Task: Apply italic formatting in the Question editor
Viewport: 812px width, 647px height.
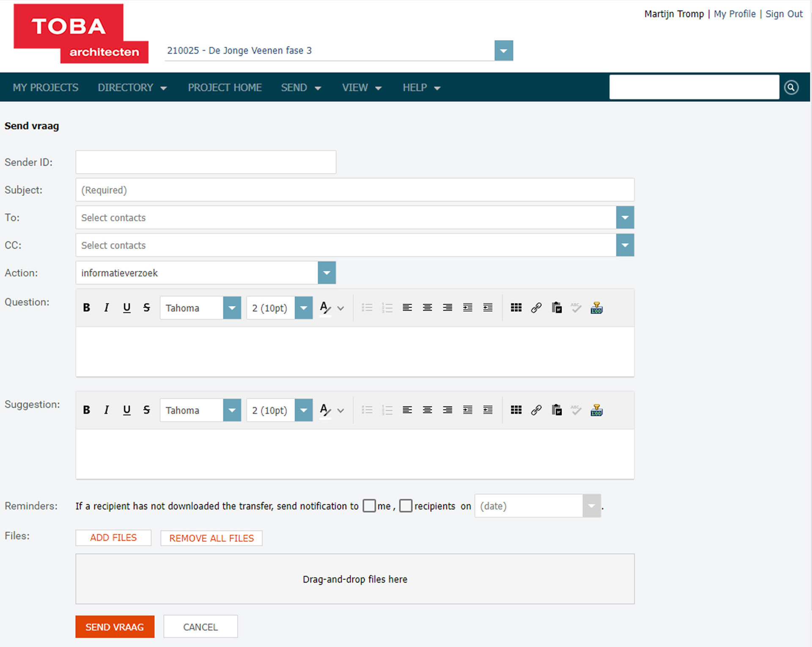Action: click(106, 308)
